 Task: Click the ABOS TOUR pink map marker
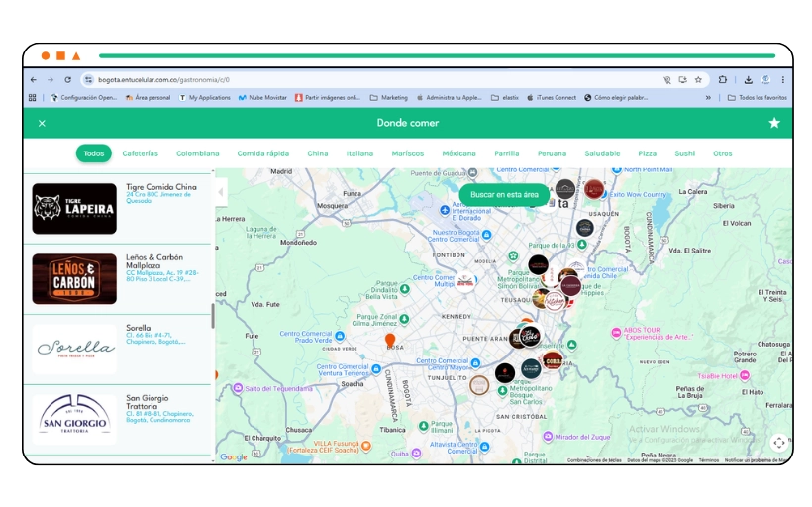pyautogui.click(x=616, y=333)
